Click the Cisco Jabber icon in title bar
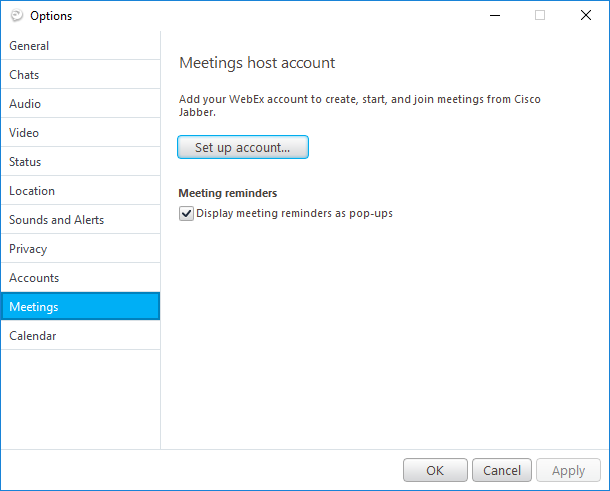 click(16, 16)
